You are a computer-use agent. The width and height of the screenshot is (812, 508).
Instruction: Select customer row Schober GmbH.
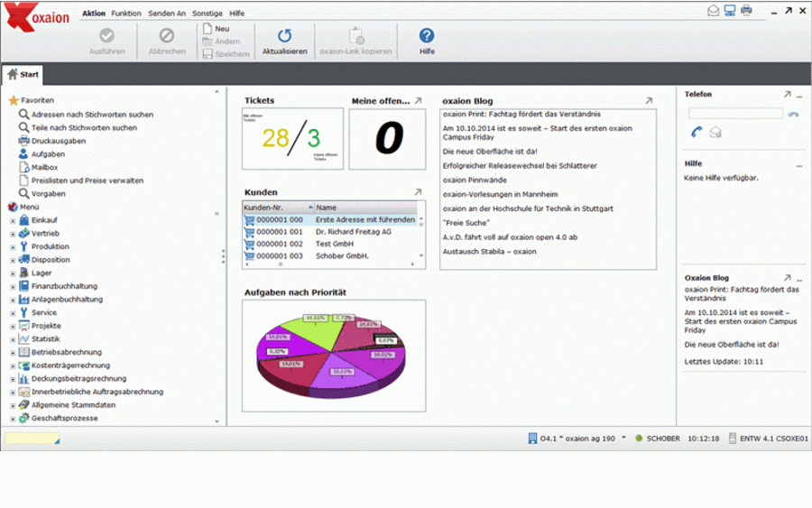tap(330, 256)
